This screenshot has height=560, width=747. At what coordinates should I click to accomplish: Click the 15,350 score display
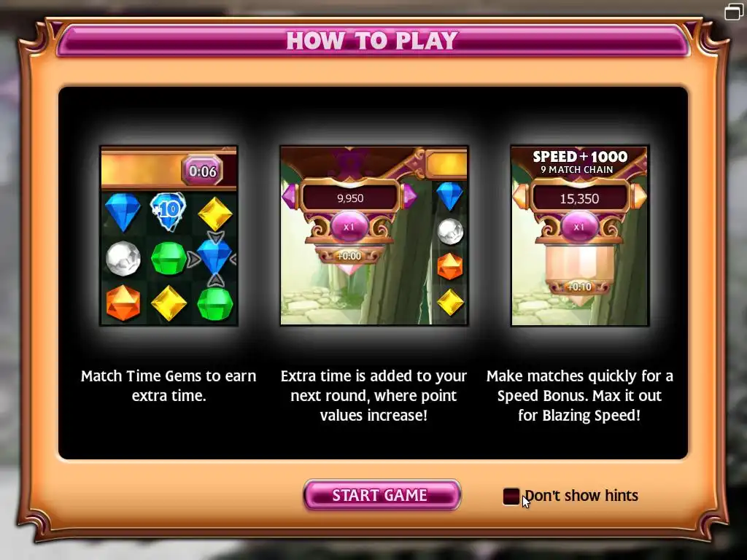579,198
